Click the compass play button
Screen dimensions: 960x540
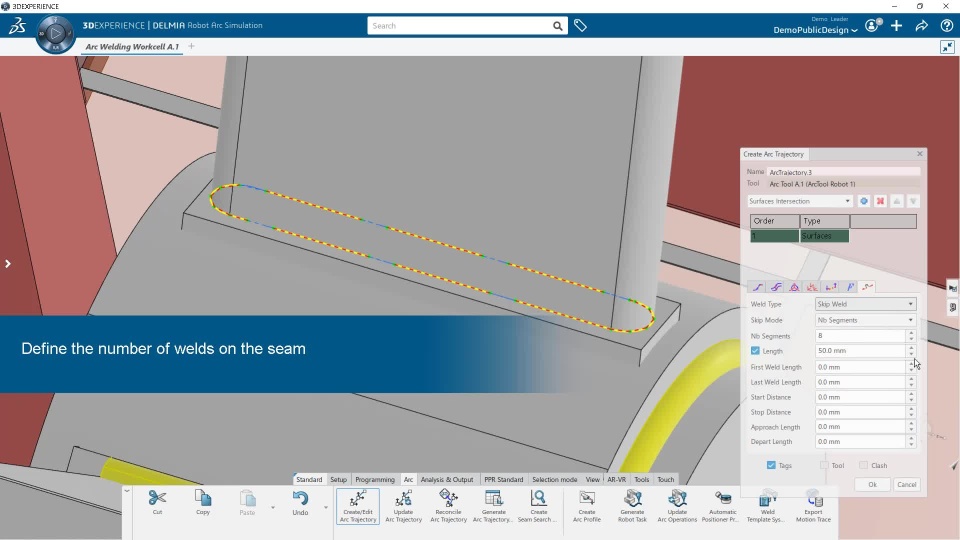(x=55, y=33)
